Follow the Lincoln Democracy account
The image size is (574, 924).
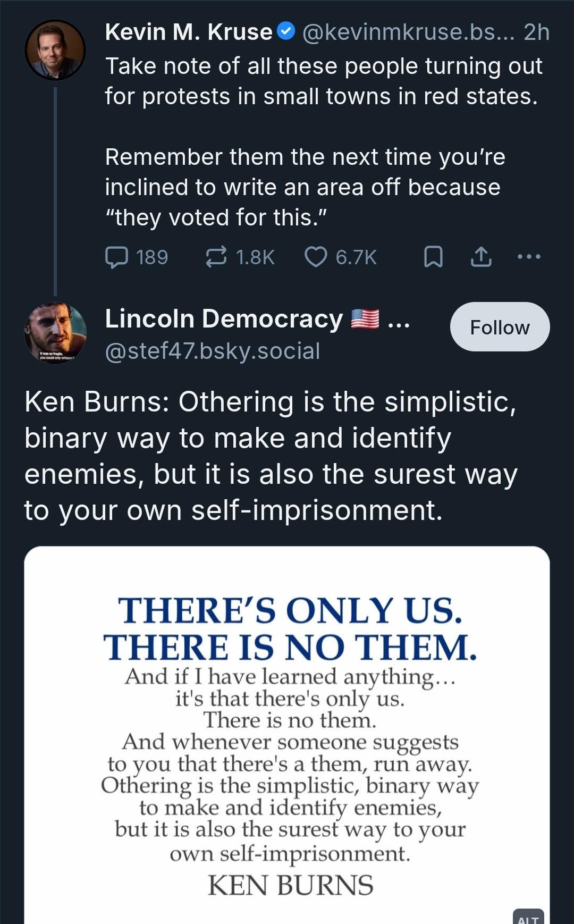(500, 327)
